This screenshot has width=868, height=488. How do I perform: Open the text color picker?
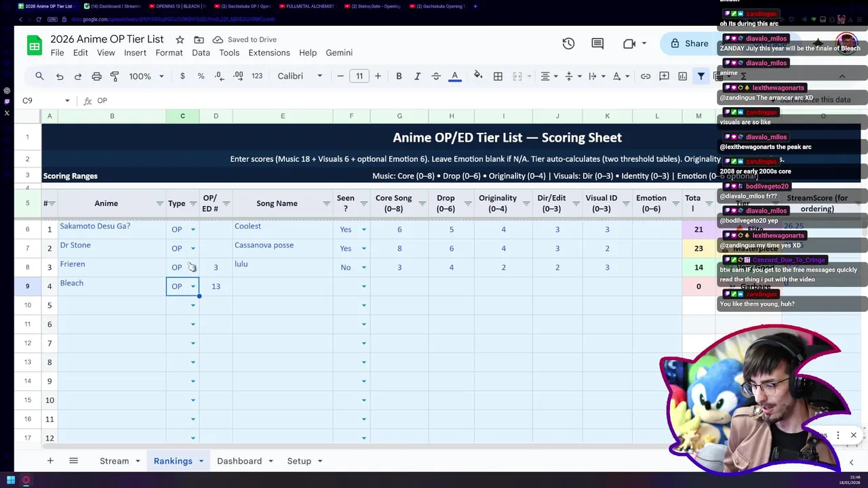tap(455, 76)
